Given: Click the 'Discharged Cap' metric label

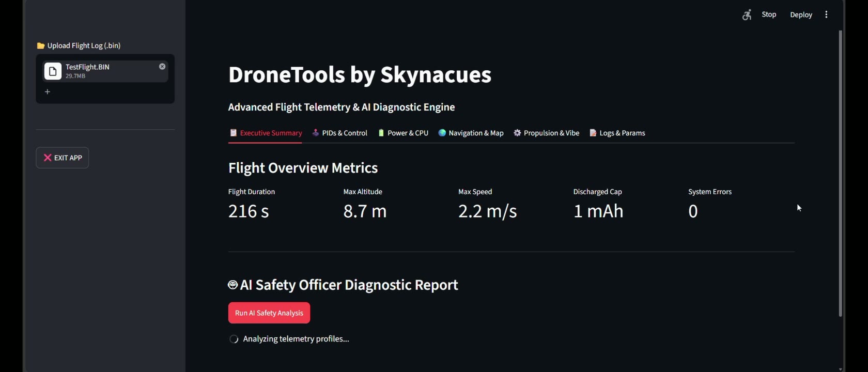Looking at the screenshot, I should (597, 192).
